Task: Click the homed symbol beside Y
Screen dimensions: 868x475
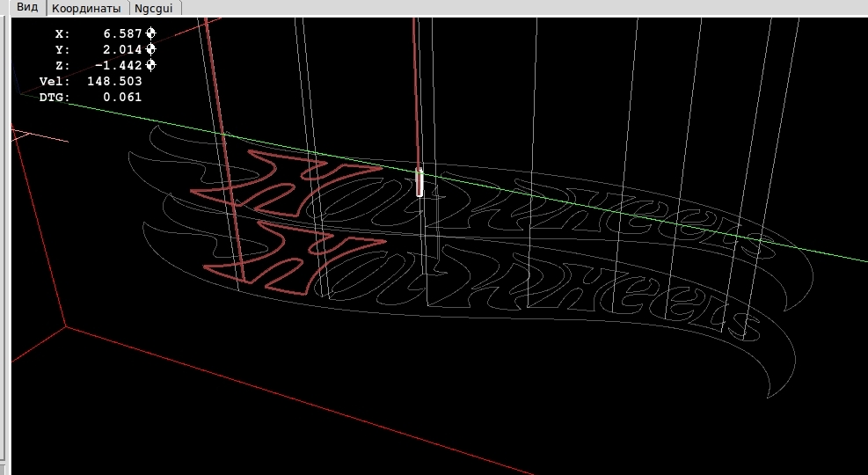Action: (x=150, y=49)
